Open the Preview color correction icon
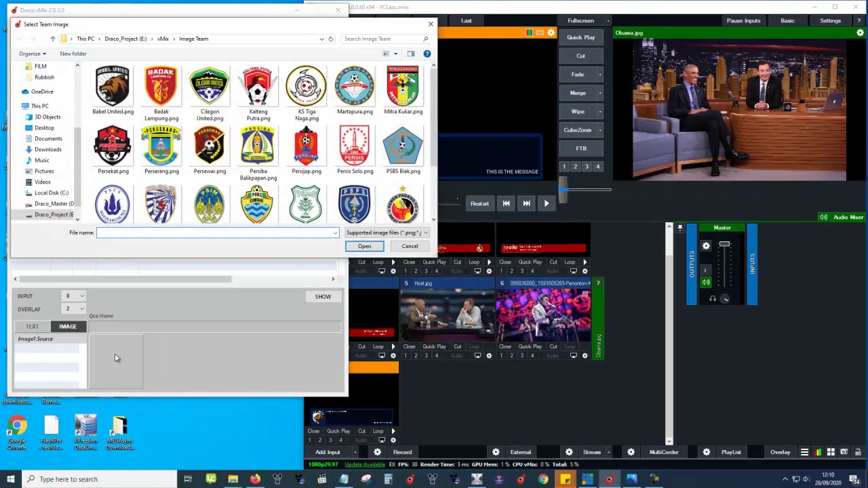The image size is (868, 488). pos(530,33)
